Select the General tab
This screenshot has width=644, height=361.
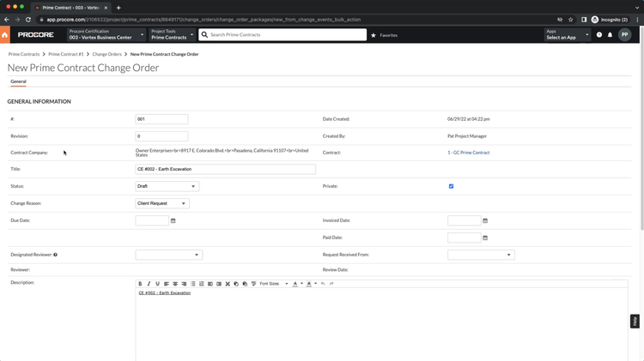point(19,81)
